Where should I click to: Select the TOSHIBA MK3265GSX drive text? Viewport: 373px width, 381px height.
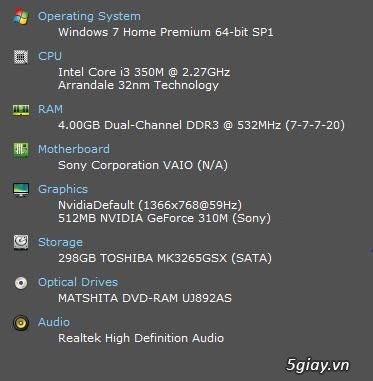(x=163, y=258)
